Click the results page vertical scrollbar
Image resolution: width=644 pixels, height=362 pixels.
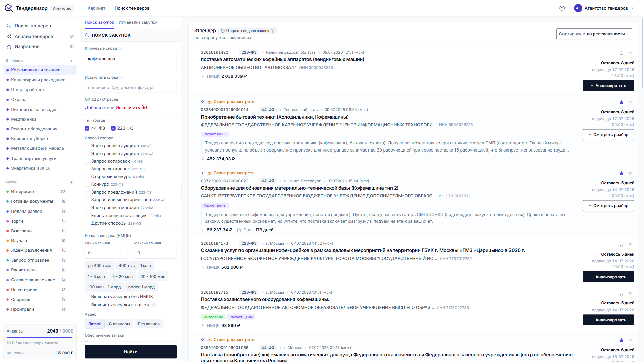click(x=642, y=54)
